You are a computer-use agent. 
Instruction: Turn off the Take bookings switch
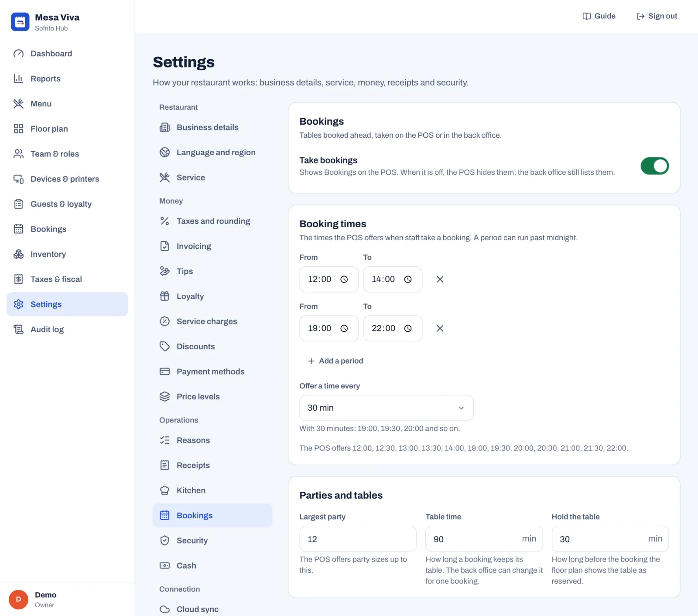[x=654, y=166]
